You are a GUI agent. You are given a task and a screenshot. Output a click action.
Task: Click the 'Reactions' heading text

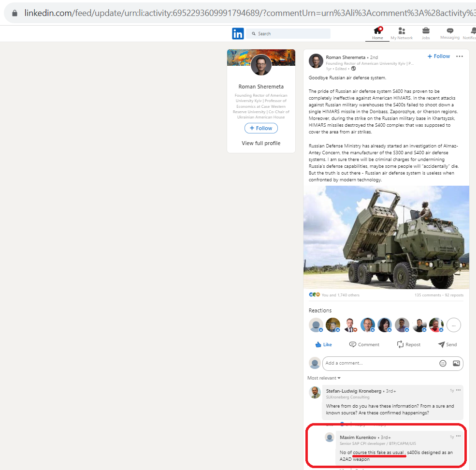320,310
